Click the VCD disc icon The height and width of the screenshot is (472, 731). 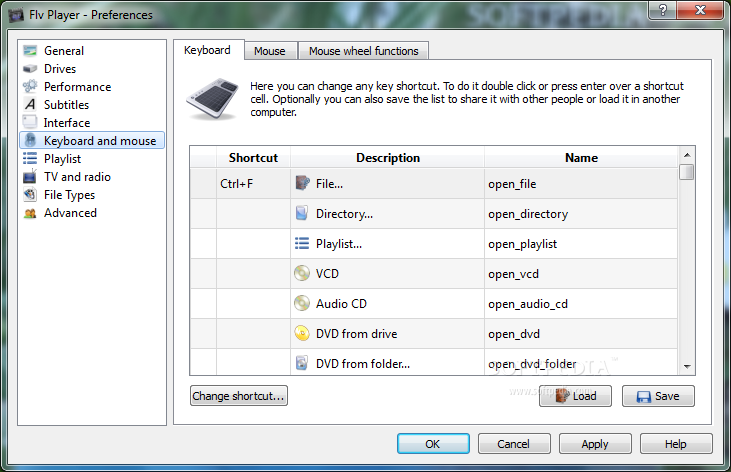click(x=302, y=273)
